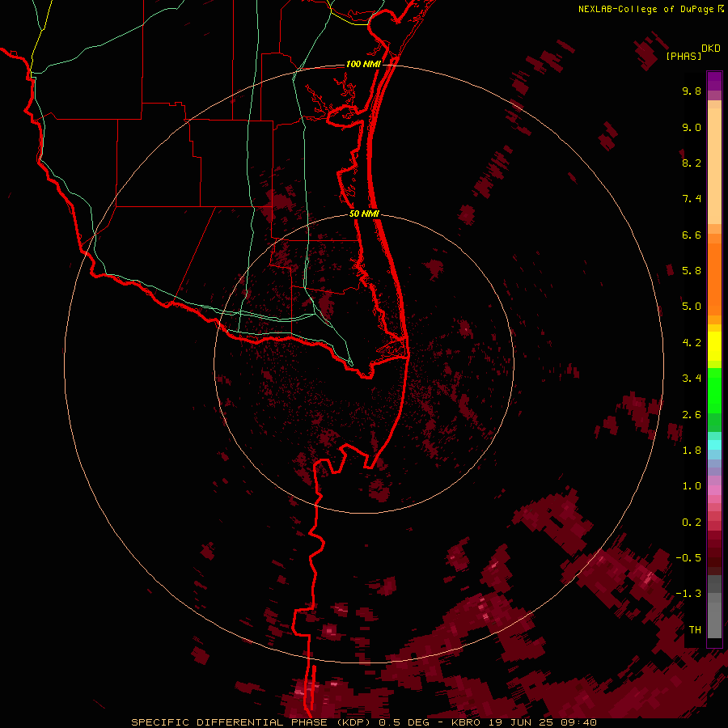The width and height of the screenshot is (728, 728).
Task: Click the 9.8 value on color scale
Action: point(692,91)
